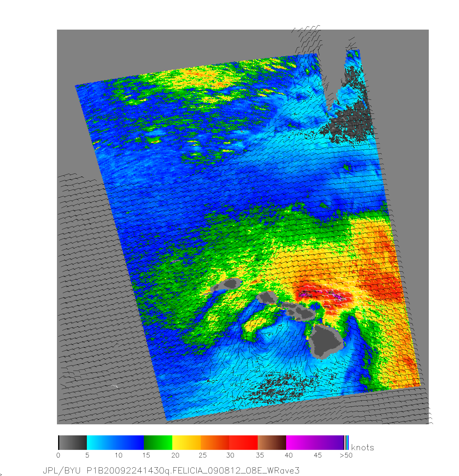Click the red 30-35 knots color band
This screenshot has width=459, height=476.
pyautogui.click(x=243, y=443)
